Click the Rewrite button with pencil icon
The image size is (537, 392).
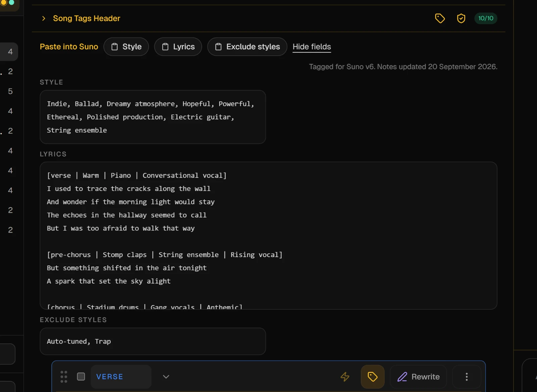419,377
